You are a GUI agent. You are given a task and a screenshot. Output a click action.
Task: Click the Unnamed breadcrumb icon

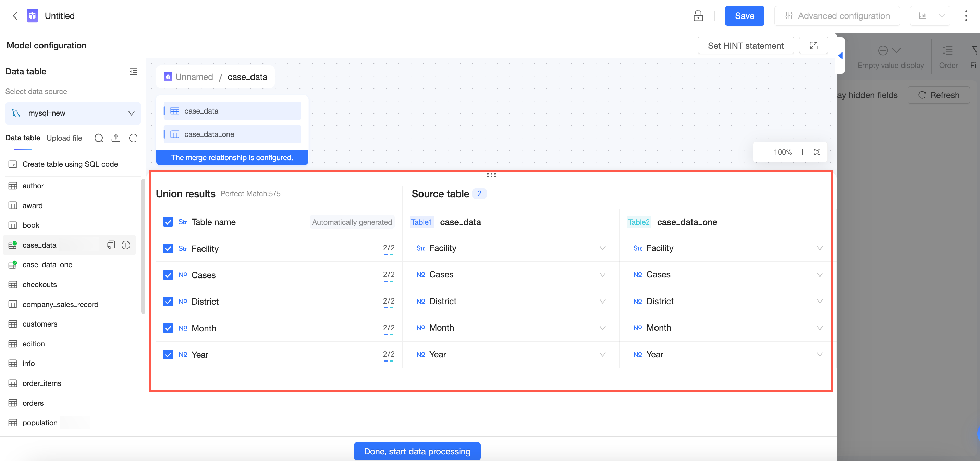pos(168,77)
